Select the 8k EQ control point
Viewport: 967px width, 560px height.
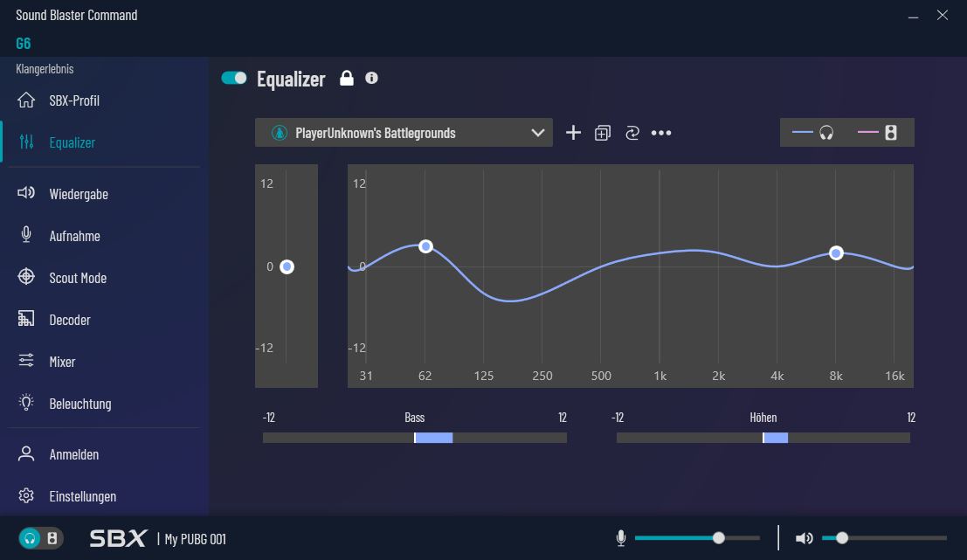(836, 252)
